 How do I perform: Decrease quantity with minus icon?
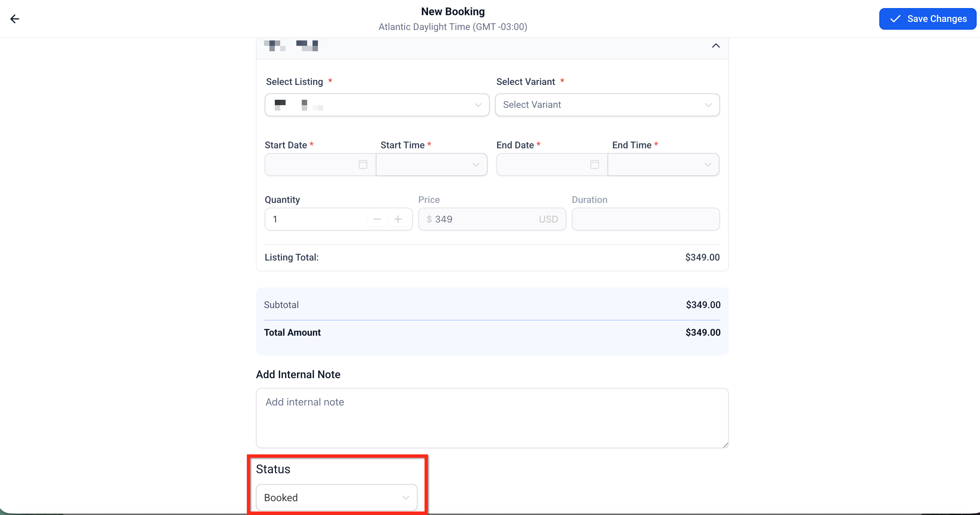pyautogui.click(x=377, y=219)
